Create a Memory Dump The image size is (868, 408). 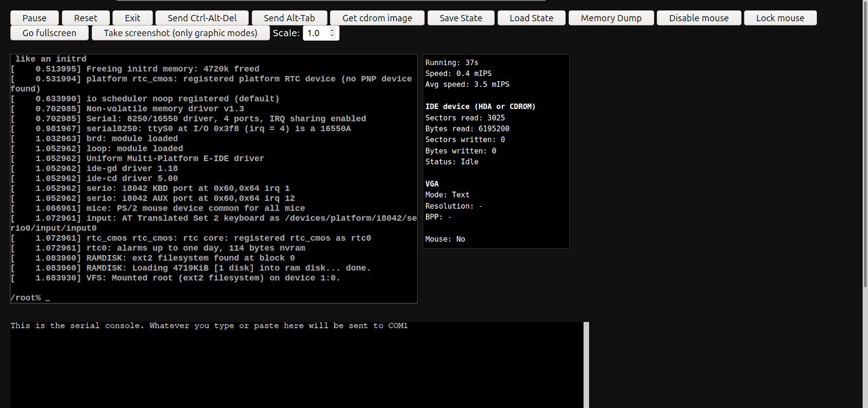click(x=611, y=18)
